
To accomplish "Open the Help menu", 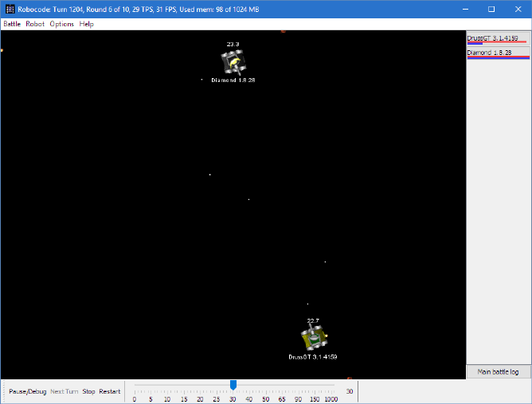I will point(87,24).
